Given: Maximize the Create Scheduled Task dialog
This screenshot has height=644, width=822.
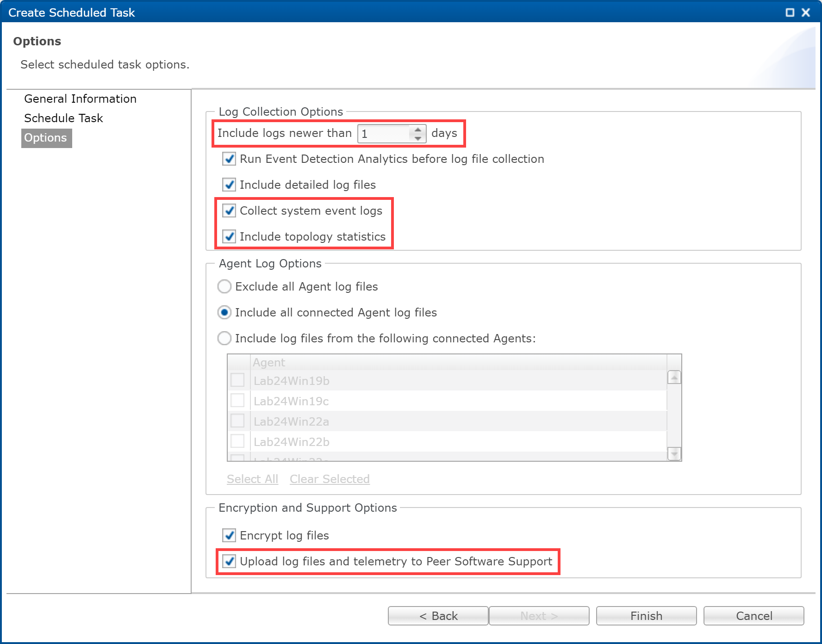Looking at the screenshot, I should pyautogui.click(x=790, y=12).
